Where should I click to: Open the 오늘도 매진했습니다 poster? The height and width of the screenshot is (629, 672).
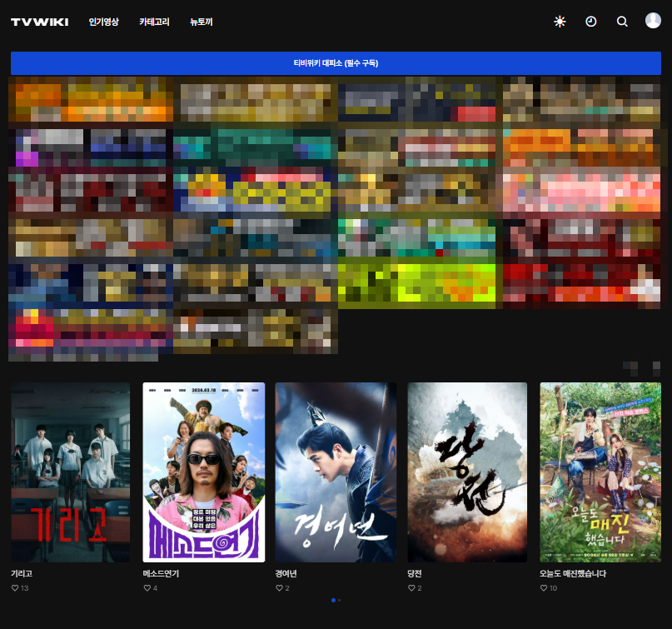(x=600, y=472)
